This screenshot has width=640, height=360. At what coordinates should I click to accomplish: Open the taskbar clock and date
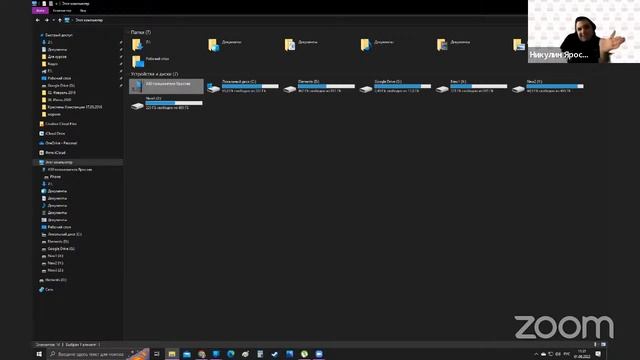pos(582,354)
